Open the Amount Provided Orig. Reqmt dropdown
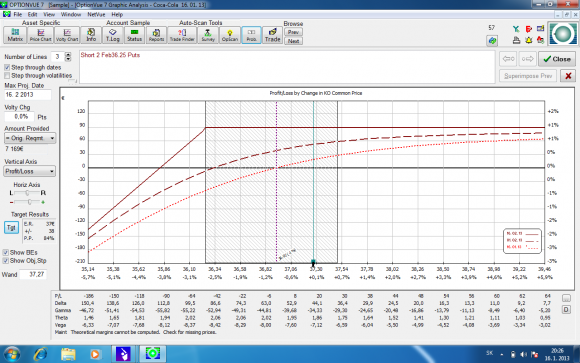The height and width of the screenshot is (363, 580). (x=30, y=138)
